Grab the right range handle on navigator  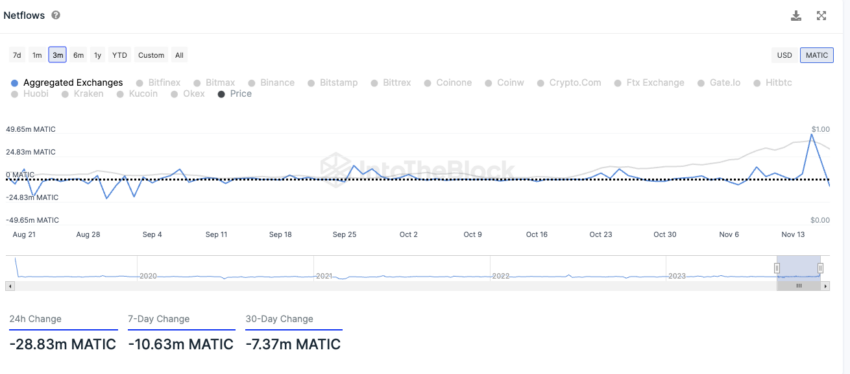(820, 268)
